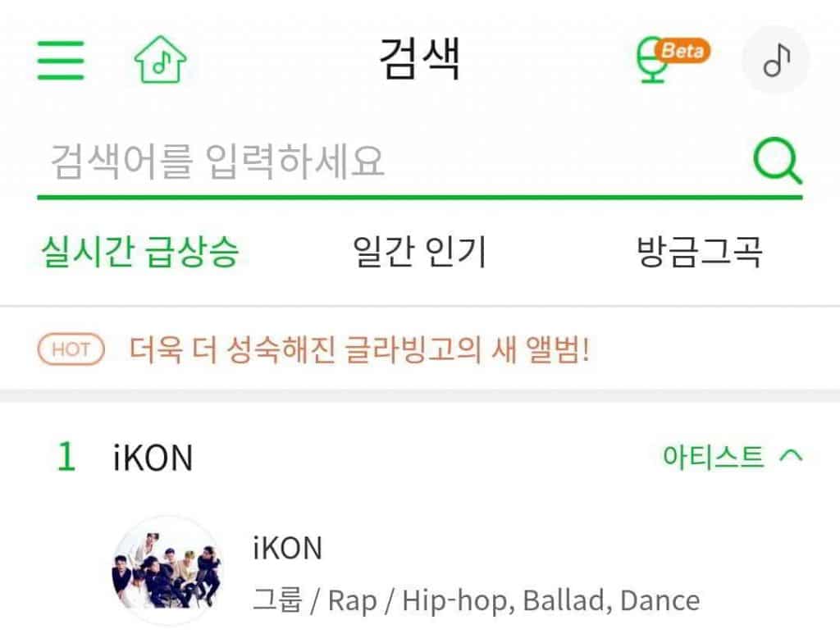Open the iKON group photo thumbnail
This screenshot has height=643, width=840.
(x=167, y=568)
